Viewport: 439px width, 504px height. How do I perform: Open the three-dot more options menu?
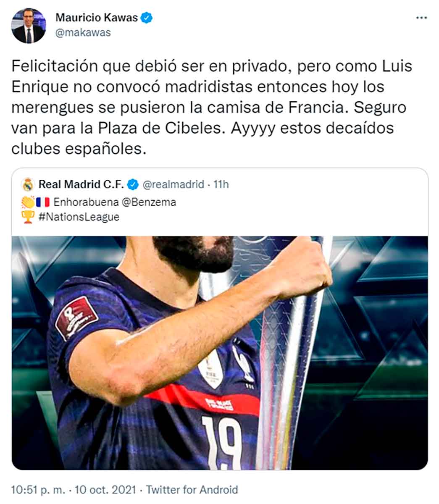coord(421,18)
